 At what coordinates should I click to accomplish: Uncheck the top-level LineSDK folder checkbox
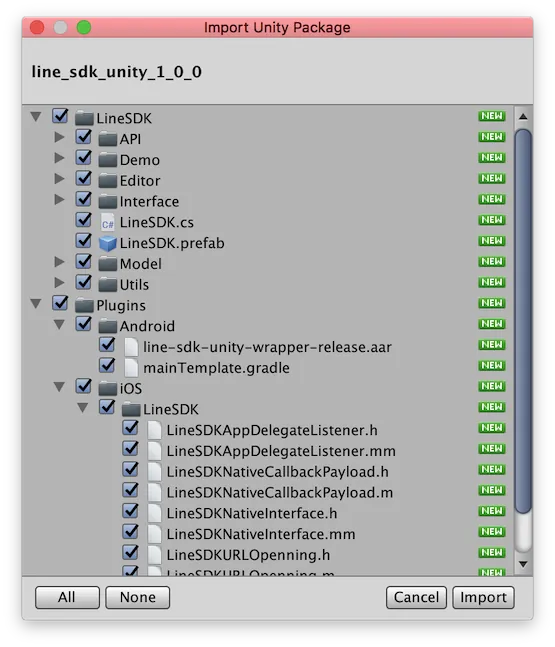tap(60, 116)
